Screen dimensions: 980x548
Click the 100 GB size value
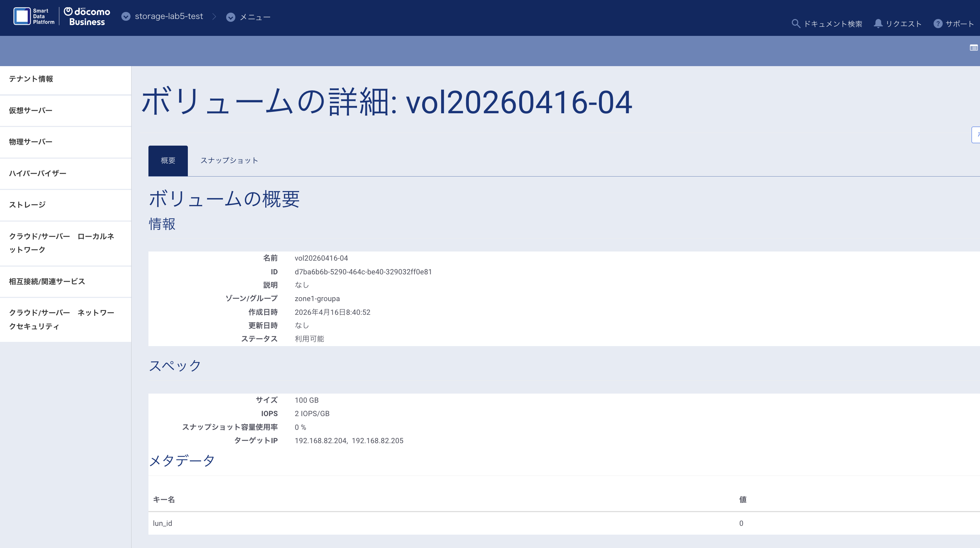coord(306,400)
